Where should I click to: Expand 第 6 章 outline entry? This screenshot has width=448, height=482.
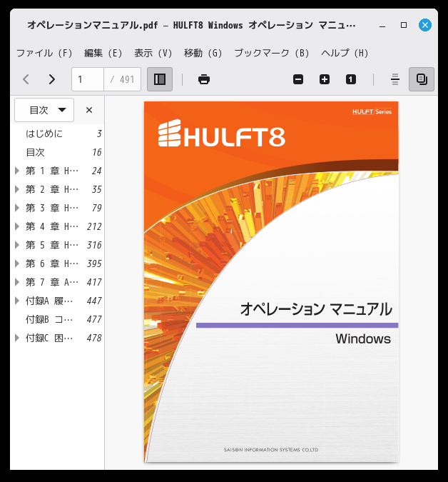[x=17, y=263]
